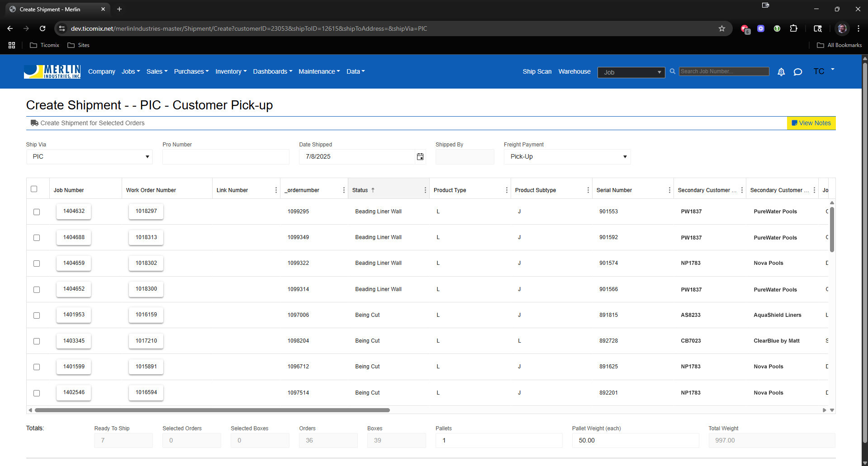The width and height of the screenshot is (868, 466).
Task: Click the search magnifier icon
Action: (x=672, y=71)
